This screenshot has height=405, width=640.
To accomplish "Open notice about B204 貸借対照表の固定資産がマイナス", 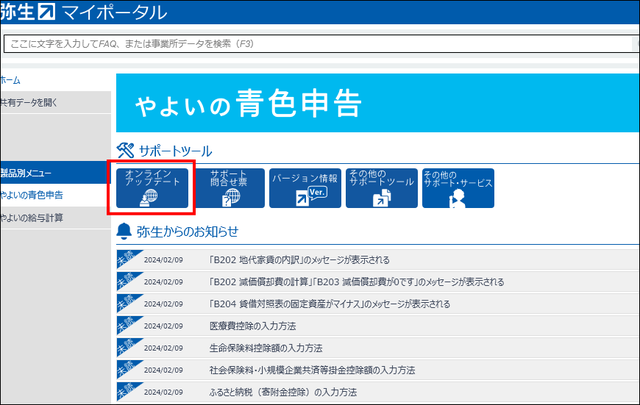I will (378, 304).
